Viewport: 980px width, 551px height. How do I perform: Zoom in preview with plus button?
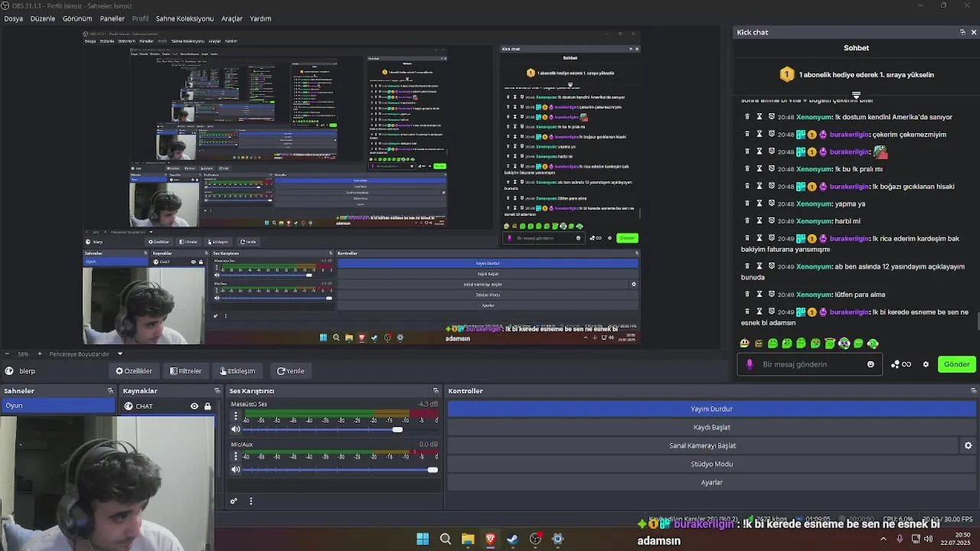[41, 354]
